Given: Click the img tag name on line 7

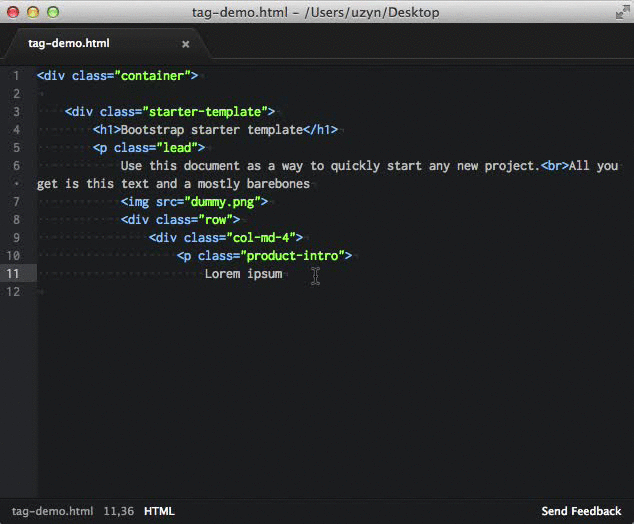Looking at the screenshot, I should (138, 202).
